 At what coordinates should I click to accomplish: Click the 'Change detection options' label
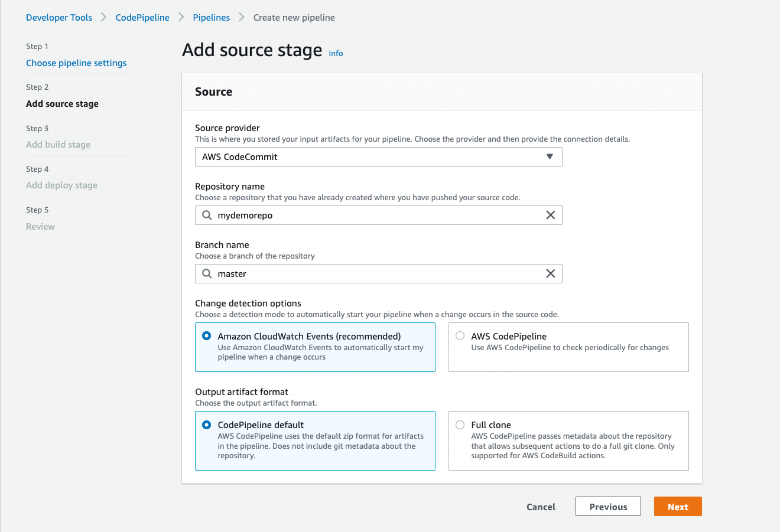(x=248, y=303)
